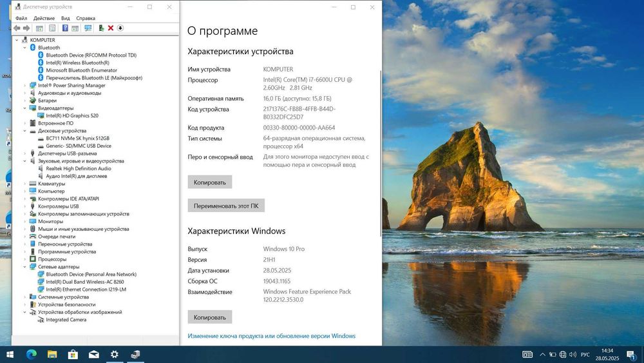
Task: Open the Действие menu
Action: tap(44, 18)
